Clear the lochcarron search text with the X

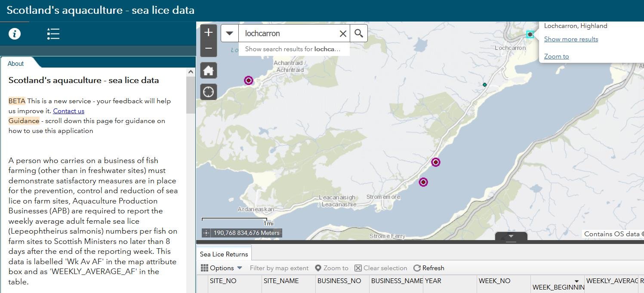point(343,33)
